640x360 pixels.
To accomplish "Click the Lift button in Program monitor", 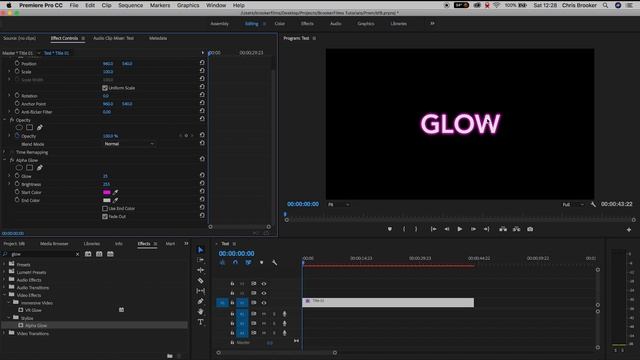I will [503, 229].
